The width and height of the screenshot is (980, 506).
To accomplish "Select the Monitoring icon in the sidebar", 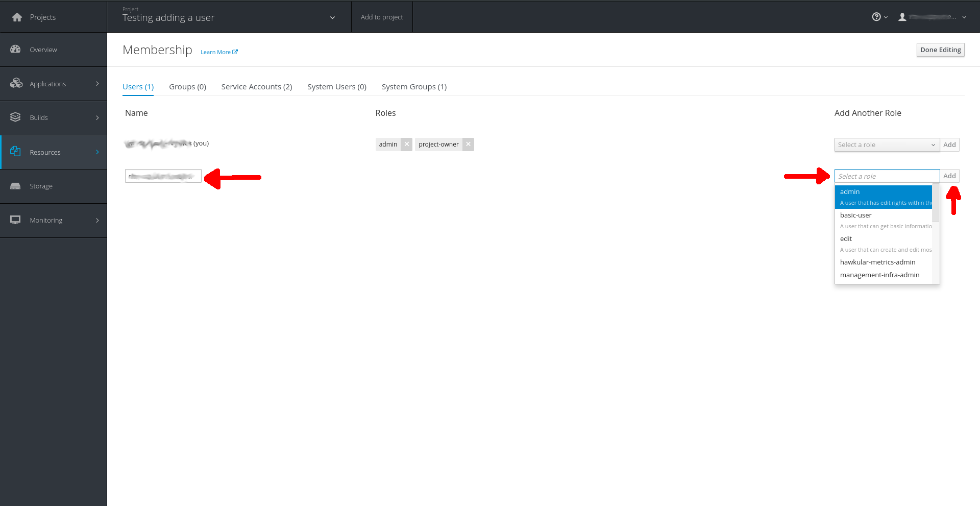I will coord(15,220).
